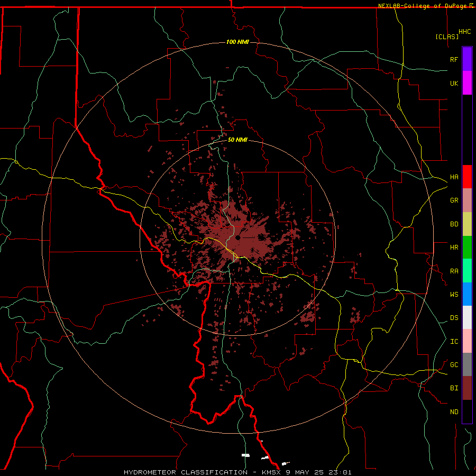The height and width of the screenshot is (476, 476).
Task: Click the 'GR' legend label
Action: (454, 200)
